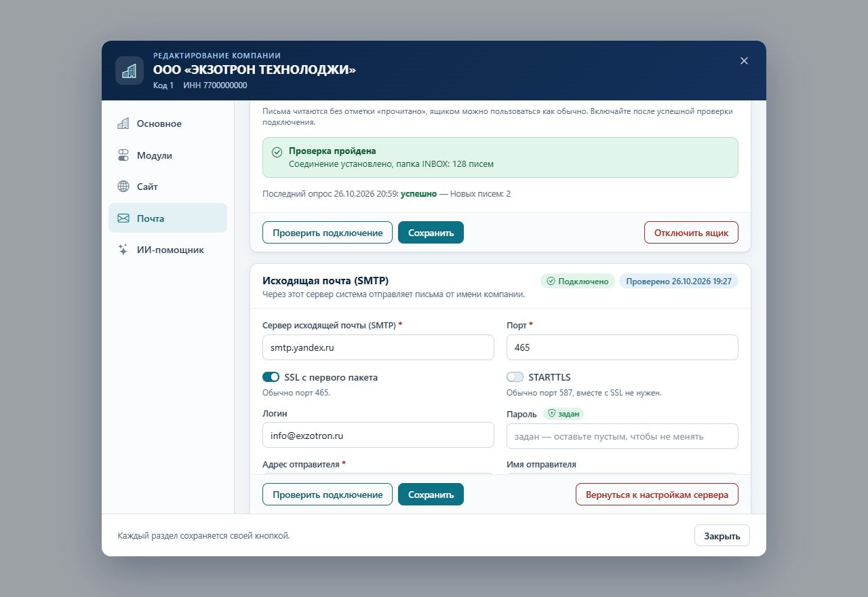This screenshot has width=868, height=597.
Task: Open the ИИ-помощник section
Action: point(167,250)
